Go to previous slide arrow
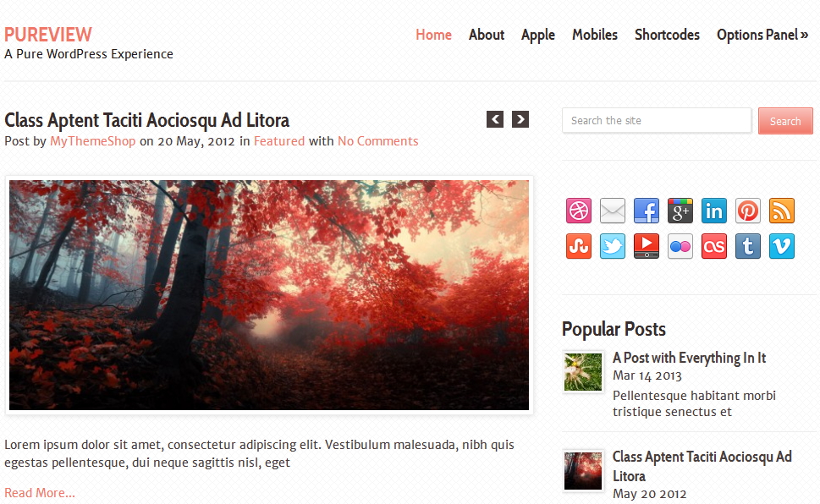The height and width of the screenshot is (504, 820). [x=495, y=119]
